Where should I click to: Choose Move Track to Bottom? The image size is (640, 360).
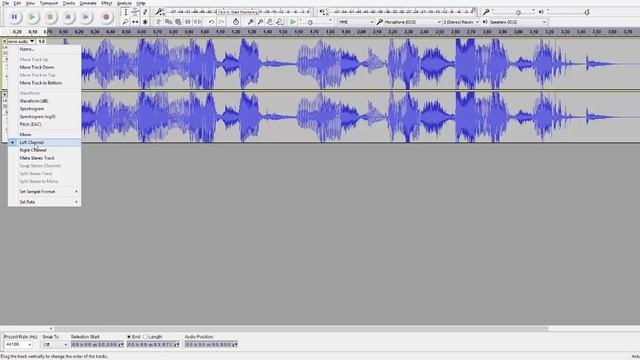pos(44,83)
